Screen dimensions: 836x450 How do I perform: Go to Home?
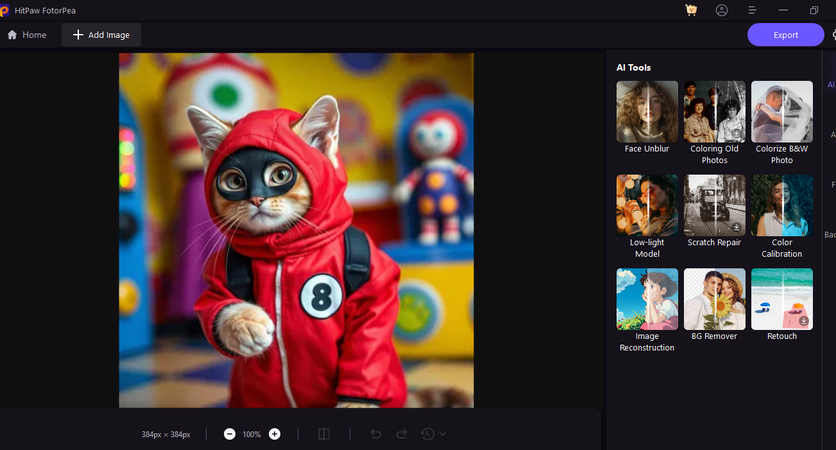click(27, 35)
